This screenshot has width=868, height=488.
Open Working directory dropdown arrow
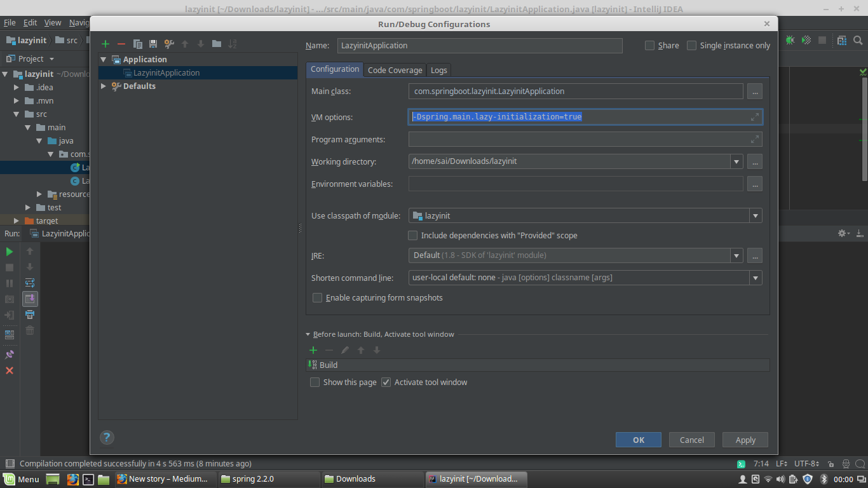pos(736,161)
